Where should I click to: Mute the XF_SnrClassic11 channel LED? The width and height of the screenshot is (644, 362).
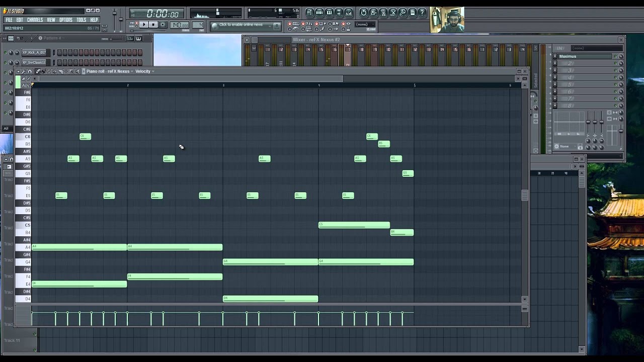[x=5, y=63]
